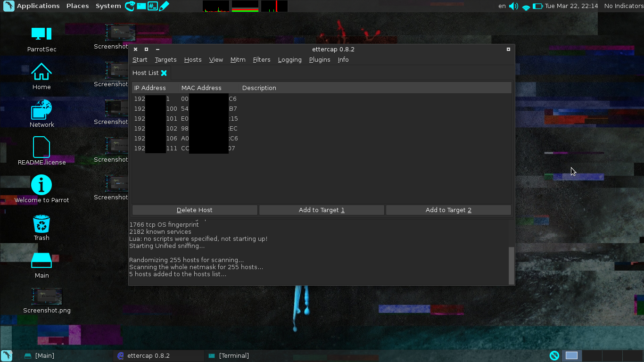644x362 pixels.
Task: Click the date and time clock
Action: (571, 6)
